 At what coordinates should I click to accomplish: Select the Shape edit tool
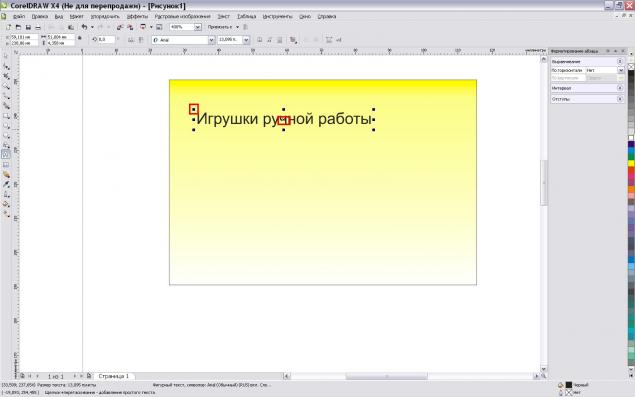pyautogui.click(x=6, y=66)
